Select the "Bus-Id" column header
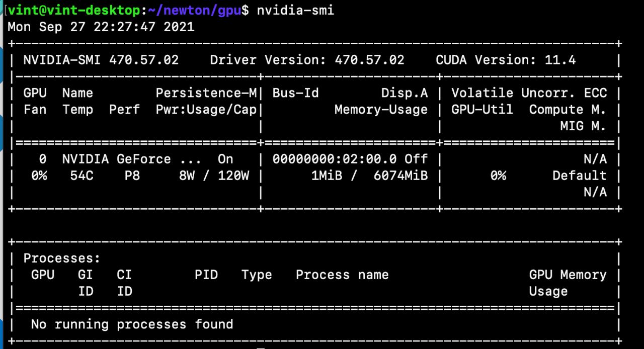 pos(296,93)
